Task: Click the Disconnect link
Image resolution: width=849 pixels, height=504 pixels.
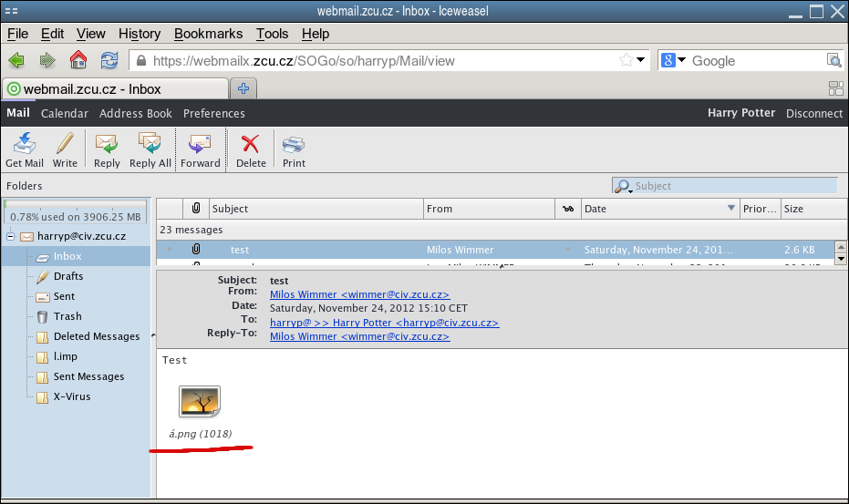Action: tap(814, 114)
